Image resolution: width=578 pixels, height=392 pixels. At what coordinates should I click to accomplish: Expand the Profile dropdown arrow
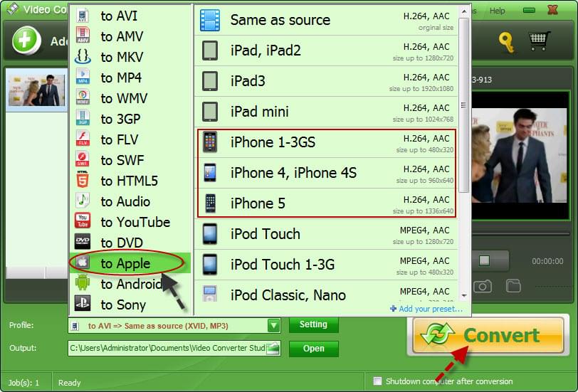pyautogui.click(x=273, y=325)
